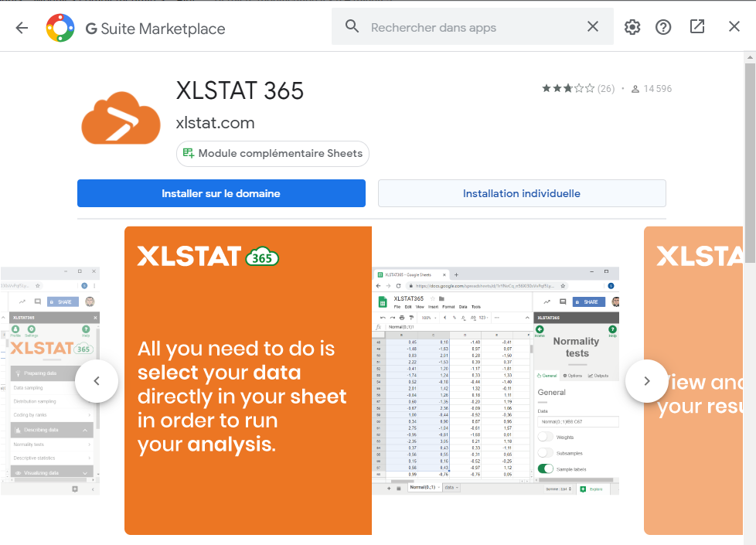756x545 pixels.
Task: Show the previous carousel screenshot
Action: click(x=97, y=380)
